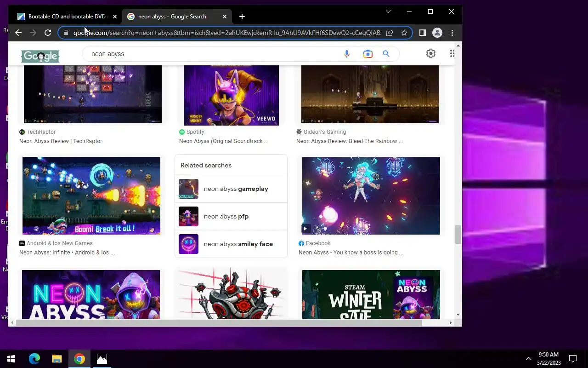Open a new tab with plus button

[x=242, y=17]
